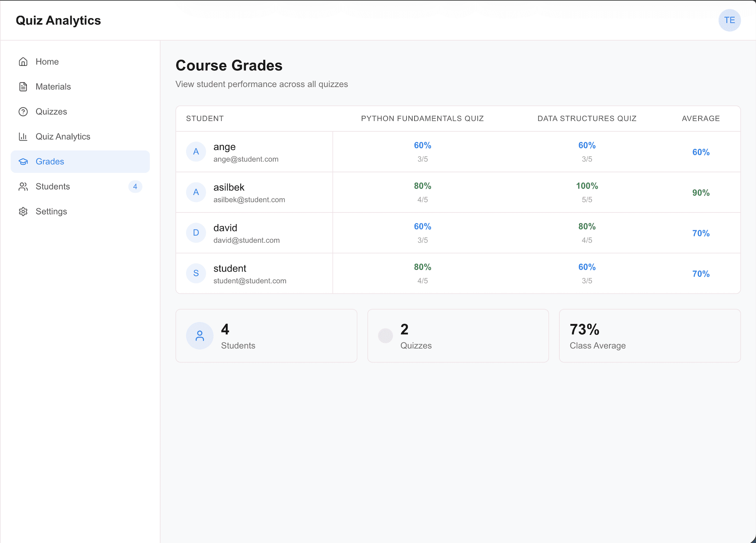The image size is (756, 543).
Task: Click the Quiz Analytics app title
Action: (58, 20)
